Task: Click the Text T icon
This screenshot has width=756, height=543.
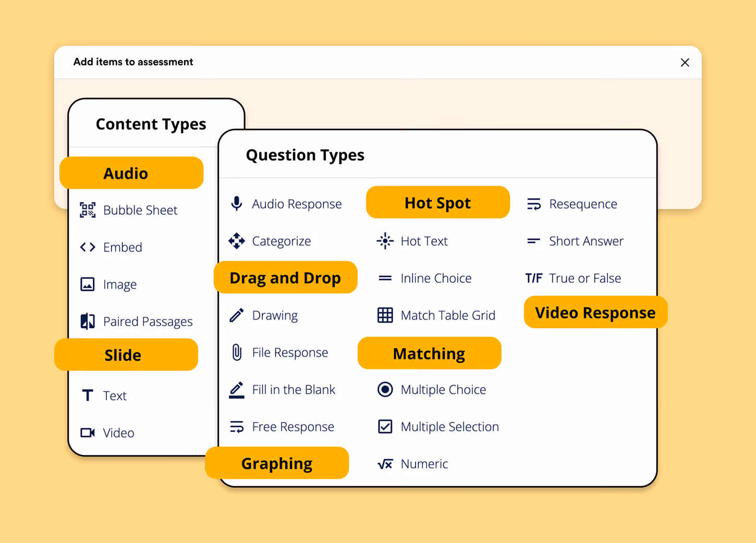Action: tap(88, 396)
